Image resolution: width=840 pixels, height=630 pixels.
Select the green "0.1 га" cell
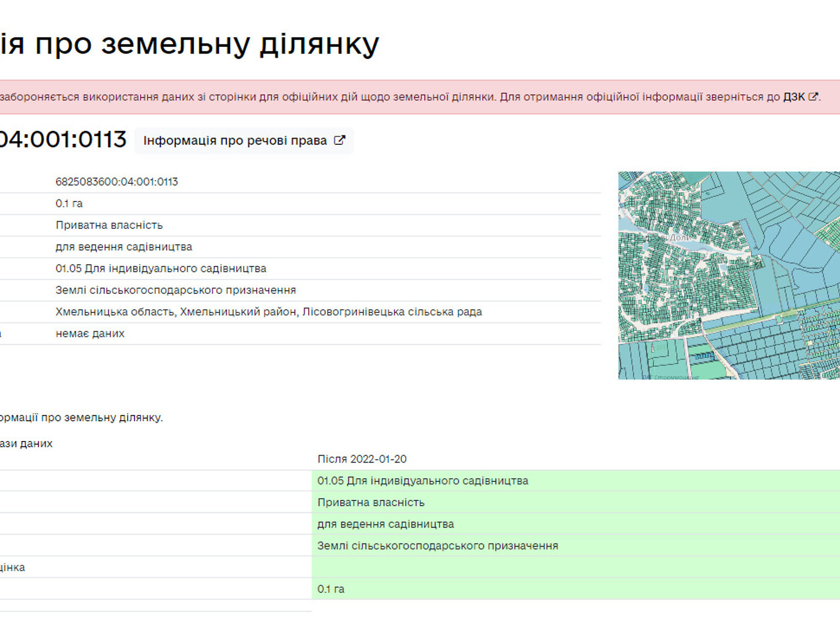coord(331,589)
